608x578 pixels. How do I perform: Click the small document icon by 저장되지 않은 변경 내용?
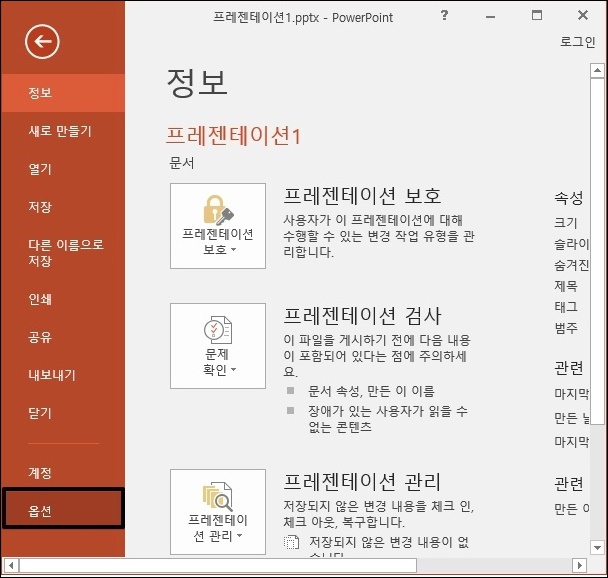coord(291,542)
